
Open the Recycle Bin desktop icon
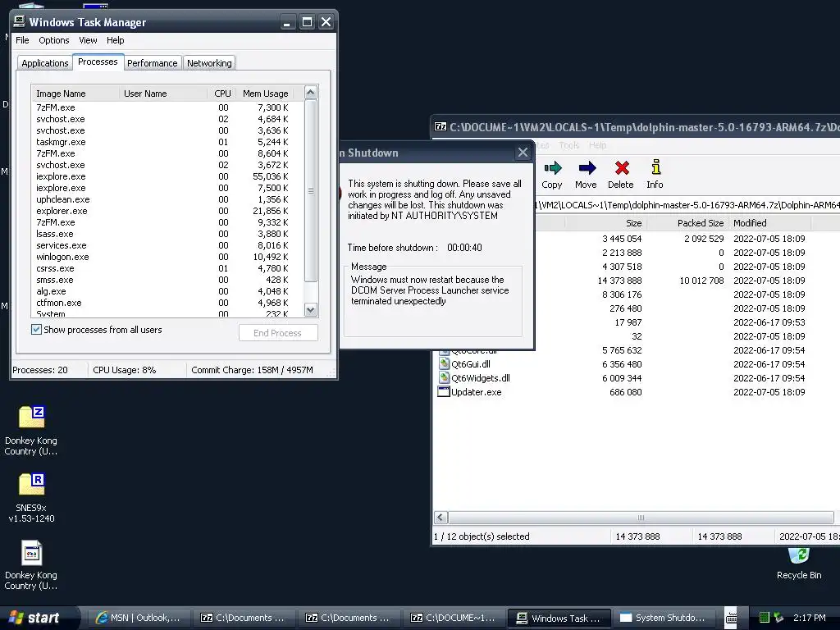click(x=798, y=557)
